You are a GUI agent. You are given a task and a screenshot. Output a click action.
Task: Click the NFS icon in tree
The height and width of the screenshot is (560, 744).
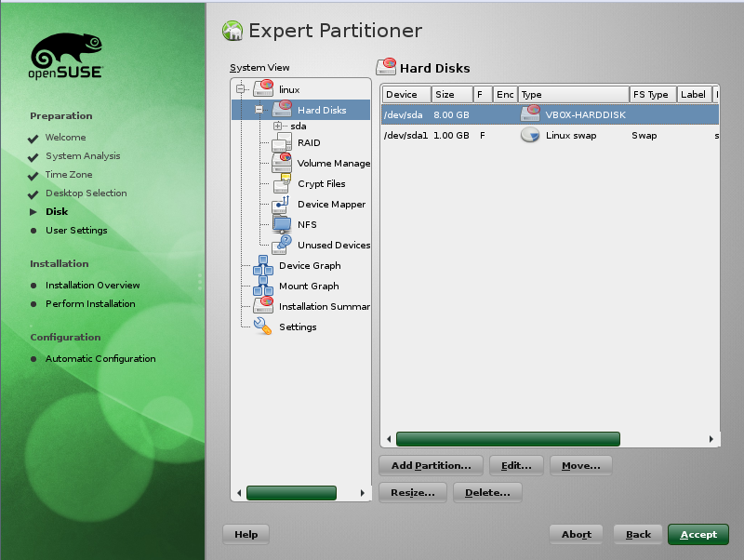coord(282,224)
